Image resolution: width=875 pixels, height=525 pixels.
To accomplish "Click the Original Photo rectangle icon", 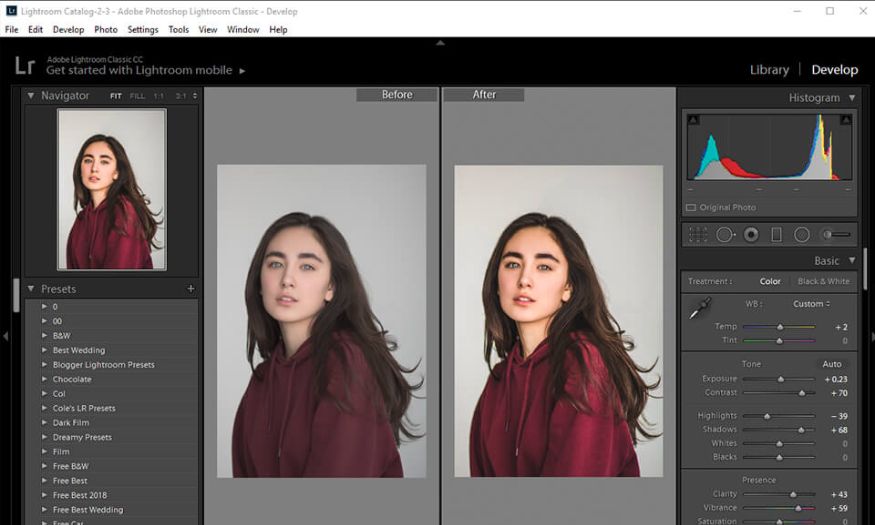I will point(691,208).
